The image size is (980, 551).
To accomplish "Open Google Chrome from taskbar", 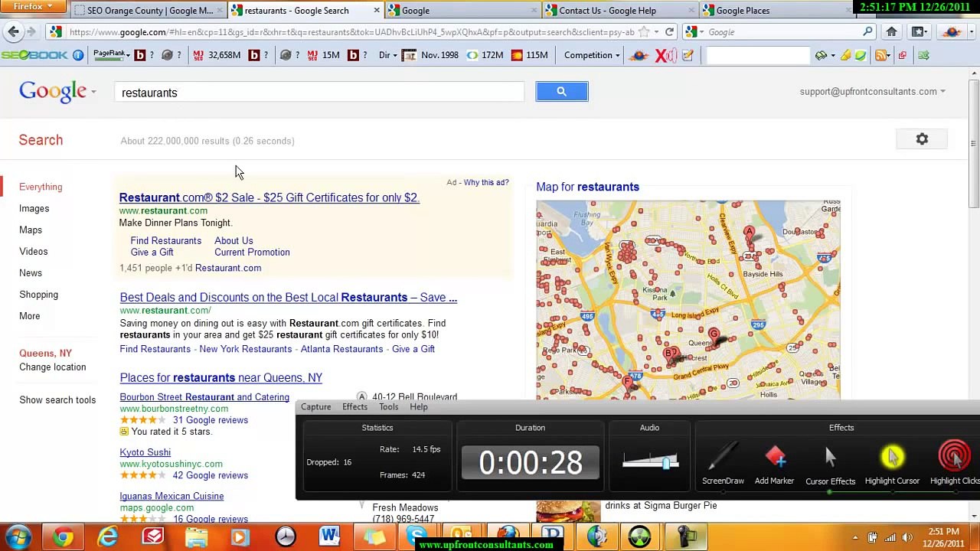I will (64, 536).
